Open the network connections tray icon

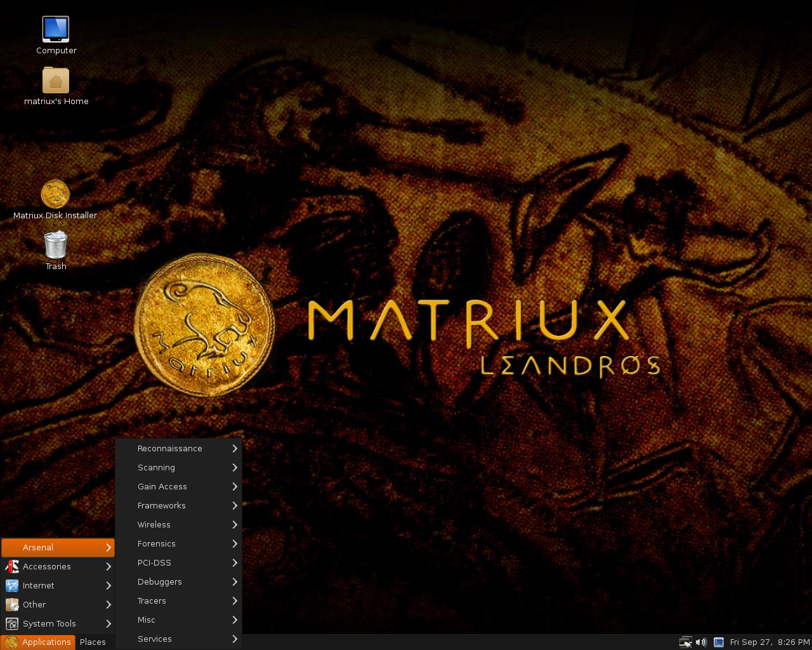pos(686,642)
